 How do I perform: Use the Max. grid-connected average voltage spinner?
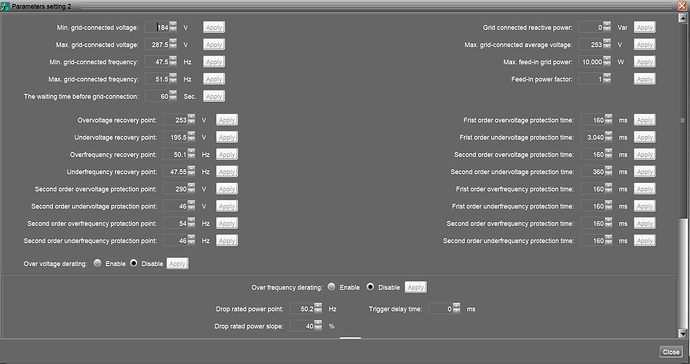(x=607, y=44)
